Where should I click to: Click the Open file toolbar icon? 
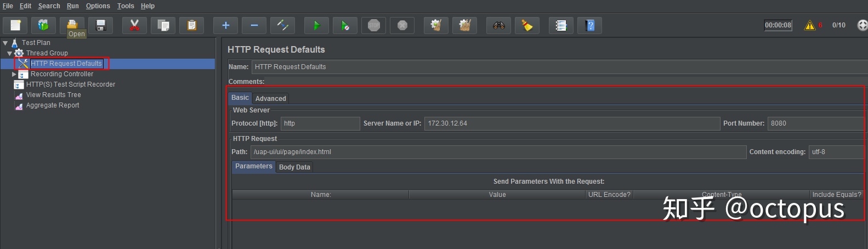pyautogui.click(x=72, y=25)
